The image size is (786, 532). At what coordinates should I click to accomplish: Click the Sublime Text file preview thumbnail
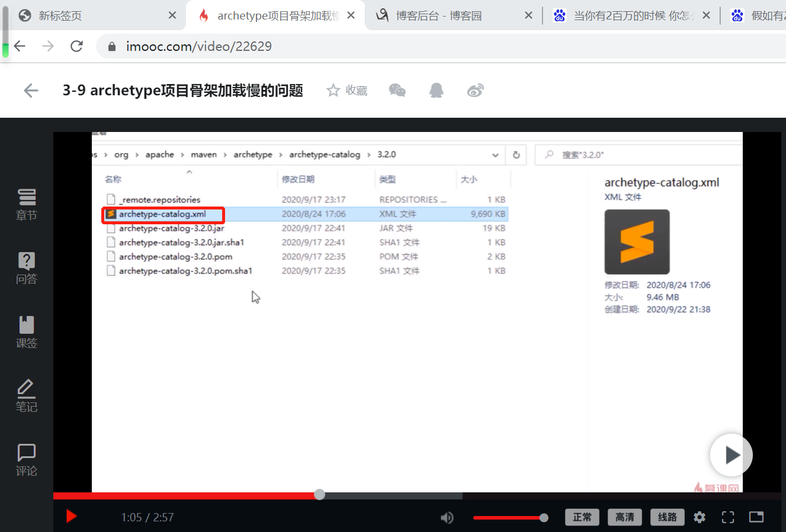(x=637, y=242)
